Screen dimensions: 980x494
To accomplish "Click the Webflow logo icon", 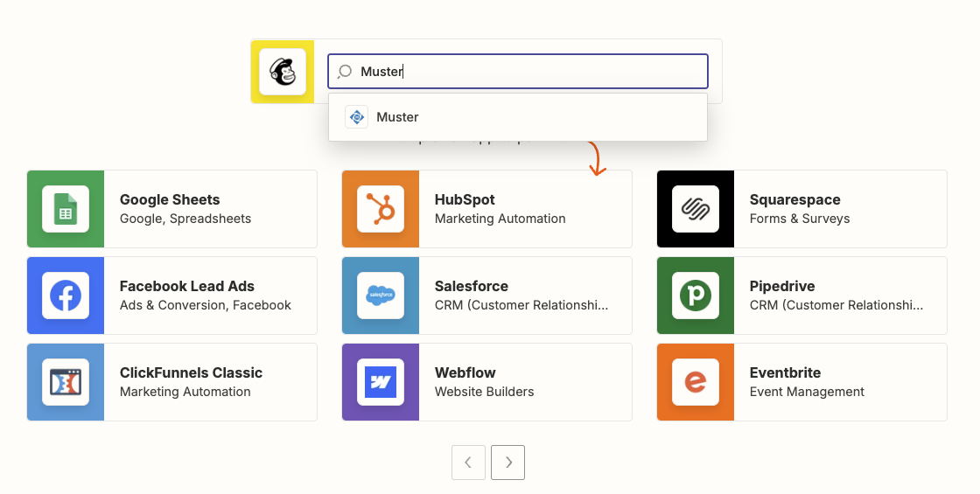I will click(381, 382).
